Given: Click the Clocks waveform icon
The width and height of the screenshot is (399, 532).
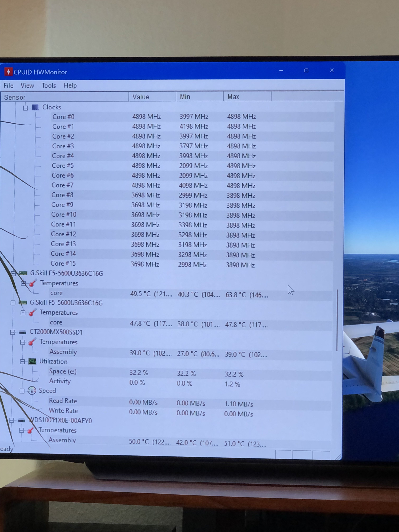Looking at the screenshot, I should click(x=35, y=107).
